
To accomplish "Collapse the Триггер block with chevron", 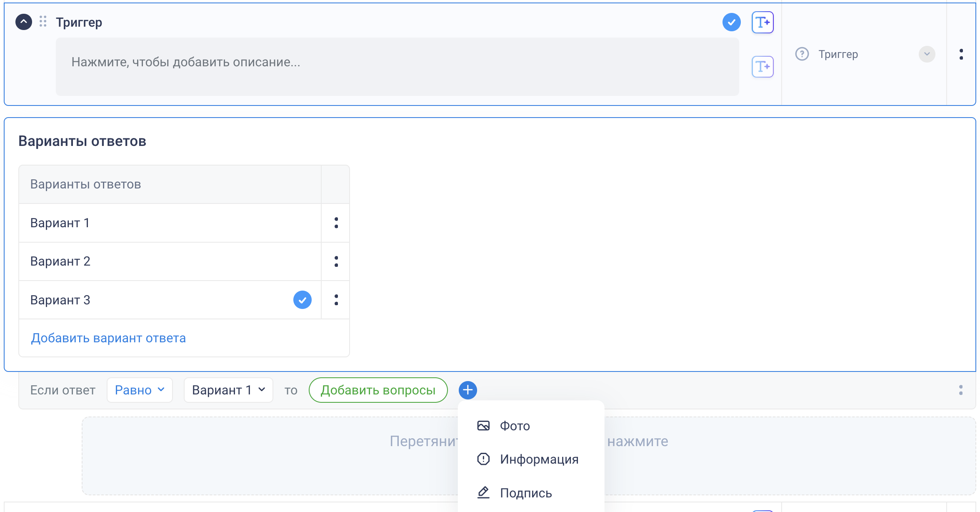I will coord(24,22).
